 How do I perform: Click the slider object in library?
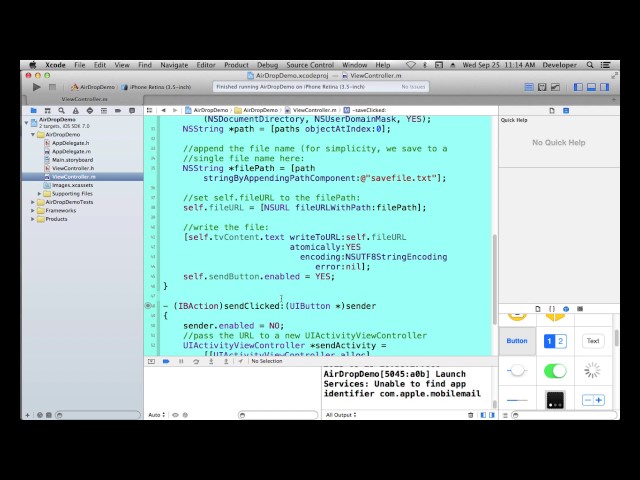(517, 400)
